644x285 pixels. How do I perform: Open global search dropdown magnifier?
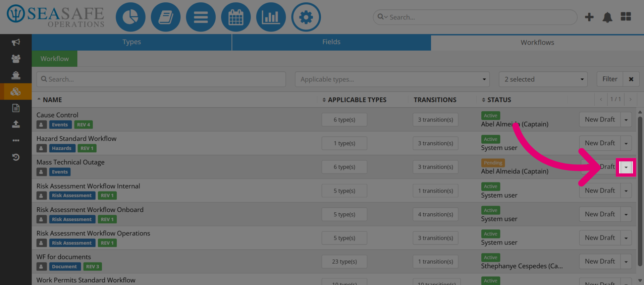click(x=382, y=17)
